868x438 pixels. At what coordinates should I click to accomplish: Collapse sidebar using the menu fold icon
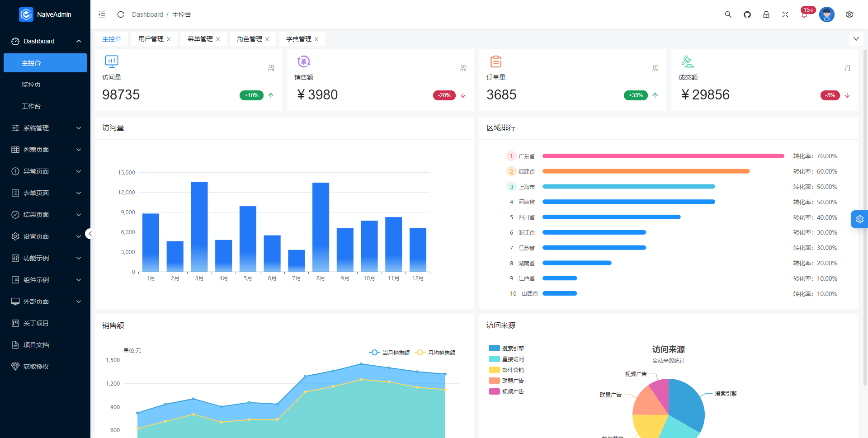[102, 14]
